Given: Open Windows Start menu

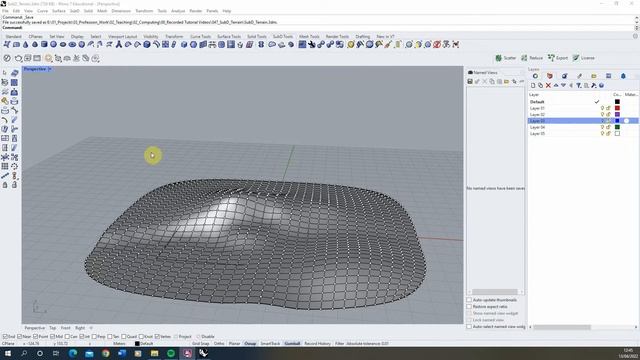Looking at the screenshot, I should click(7, 353).
